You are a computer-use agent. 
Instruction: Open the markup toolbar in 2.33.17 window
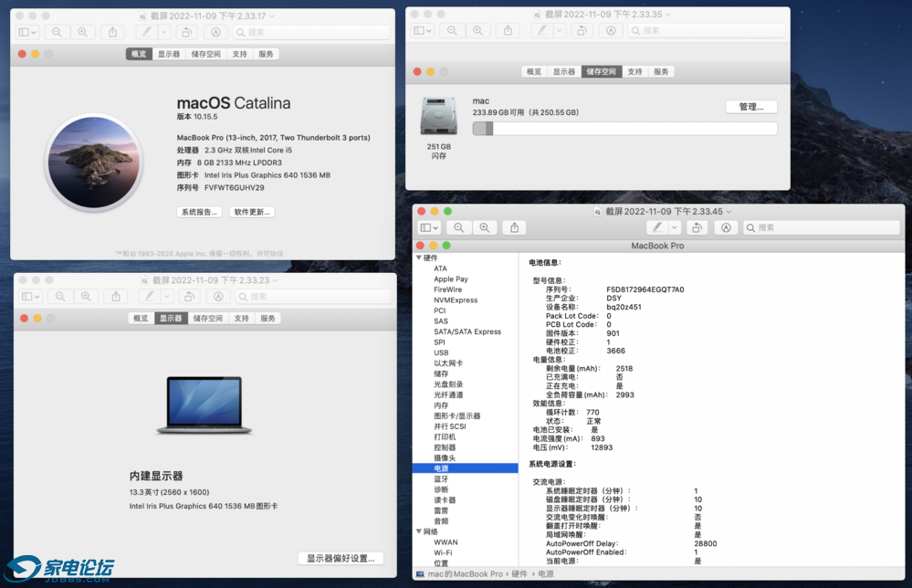pos(215,32)
